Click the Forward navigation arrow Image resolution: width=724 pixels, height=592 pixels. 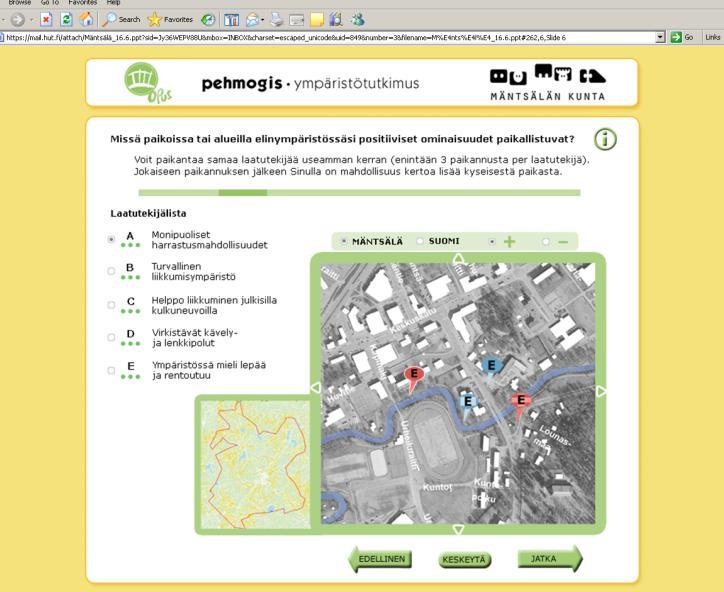tap(18, 20)
